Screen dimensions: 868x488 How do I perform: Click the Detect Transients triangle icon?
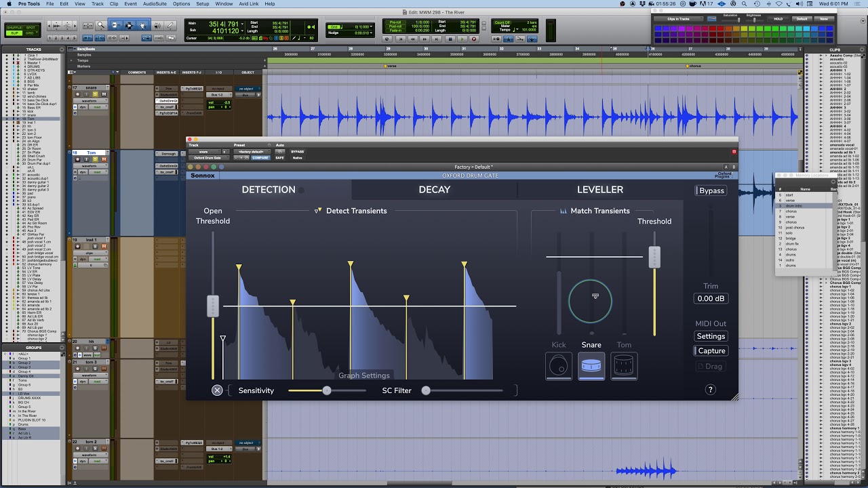(317, 211)
